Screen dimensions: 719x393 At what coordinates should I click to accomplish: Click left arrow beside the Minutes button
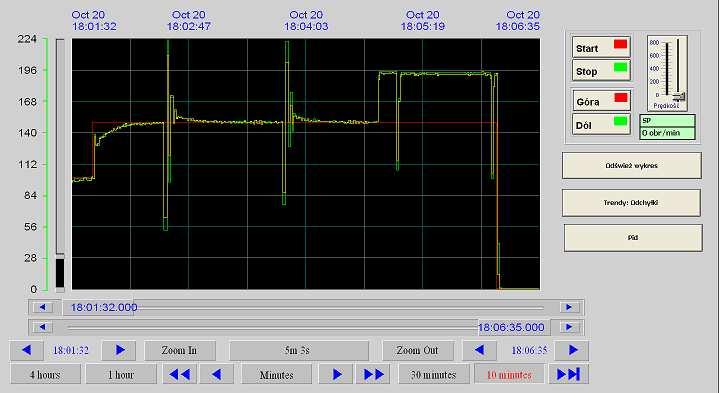[216, 374]
